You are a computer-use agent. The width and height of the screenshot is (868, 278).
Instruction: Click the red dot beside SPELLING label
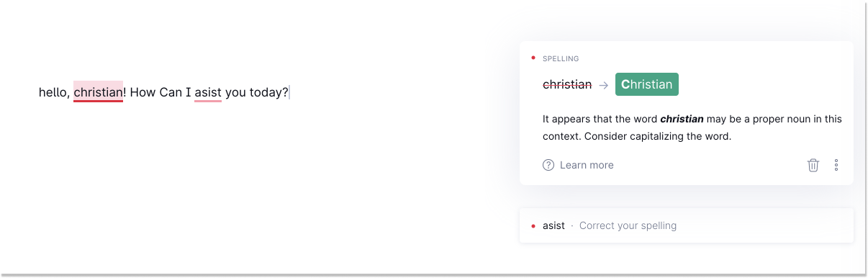[533, 58]
